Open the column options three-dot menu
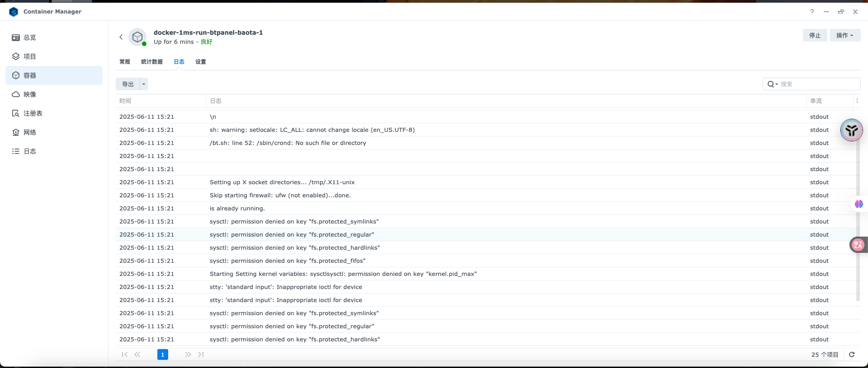 click(x=857, y=101)
